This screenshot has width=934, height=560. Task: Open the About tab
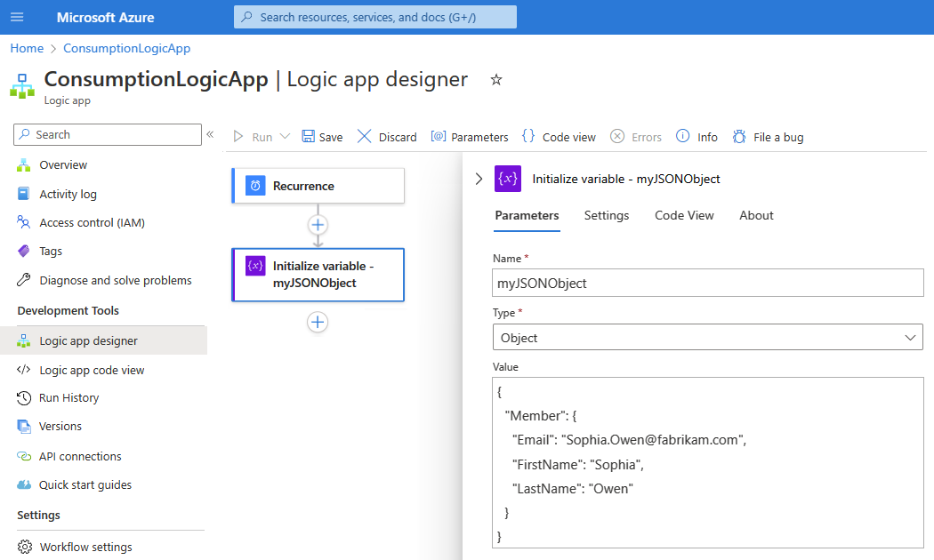756,215
